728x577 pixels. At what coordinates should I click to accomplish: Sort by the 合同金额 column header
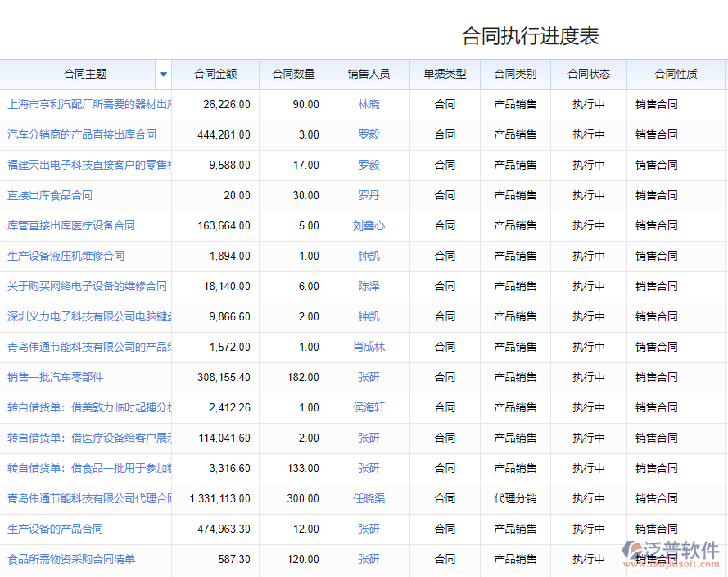pyautogui.click(x=215, y=75)
